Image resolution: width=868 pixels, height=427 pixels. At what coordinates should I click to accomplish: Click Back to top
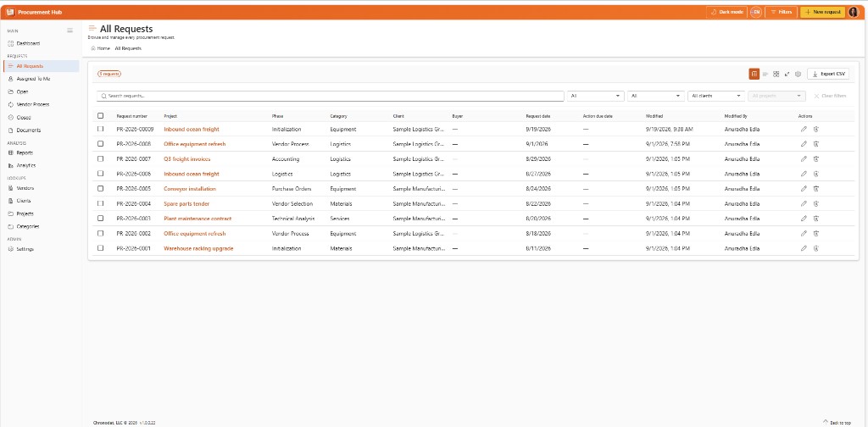click(837, 422)
